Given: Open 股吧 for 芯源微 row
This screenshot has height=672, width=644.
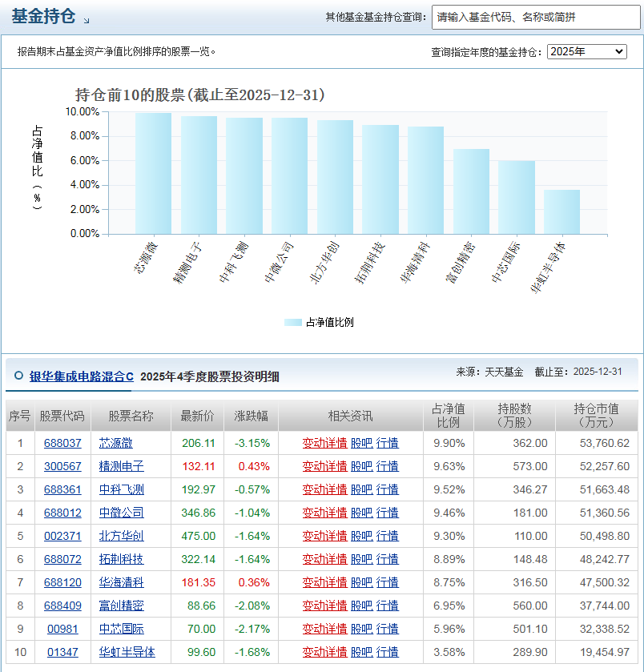Looking at the screenshot, I should (x=361, y=443).
